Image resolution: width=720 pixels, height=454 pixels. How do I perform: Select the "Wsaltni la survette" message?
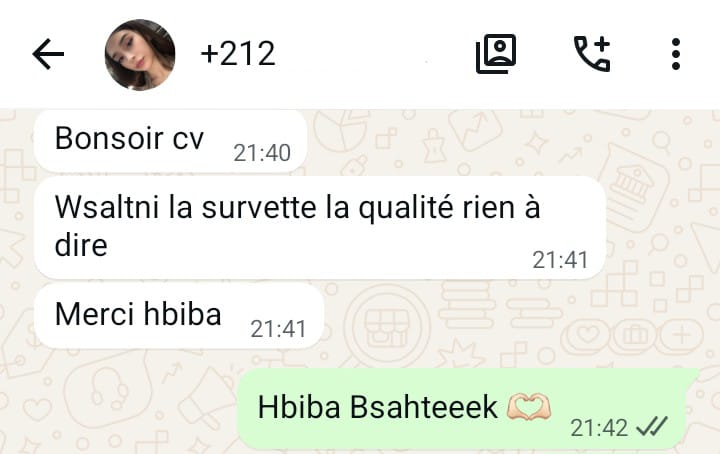[x=320, y=228]
